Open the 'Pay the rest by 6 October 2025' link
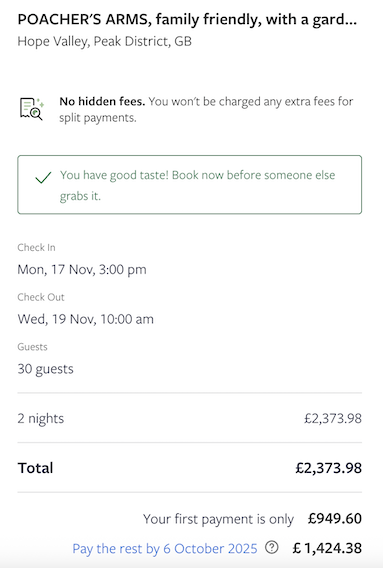Screen dimensions: 383x568 click(x=165, y=548)
